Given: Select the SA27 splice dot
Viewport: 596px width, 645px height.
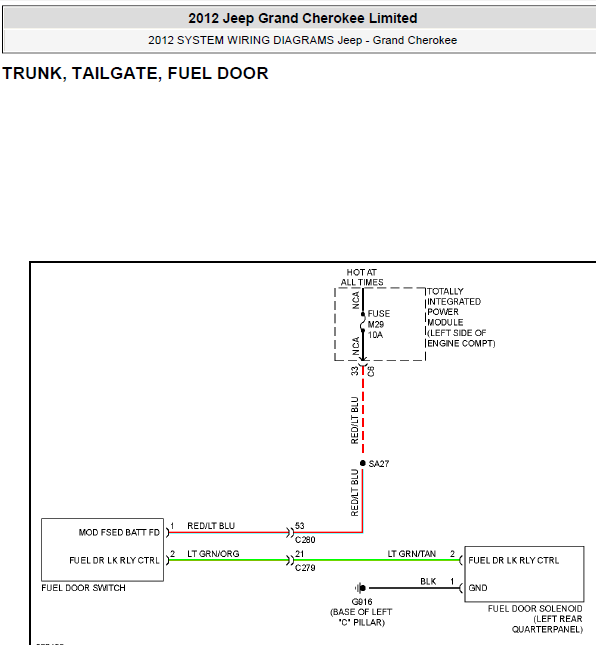Looking at the screenshot, I should [x=362, y=463].
